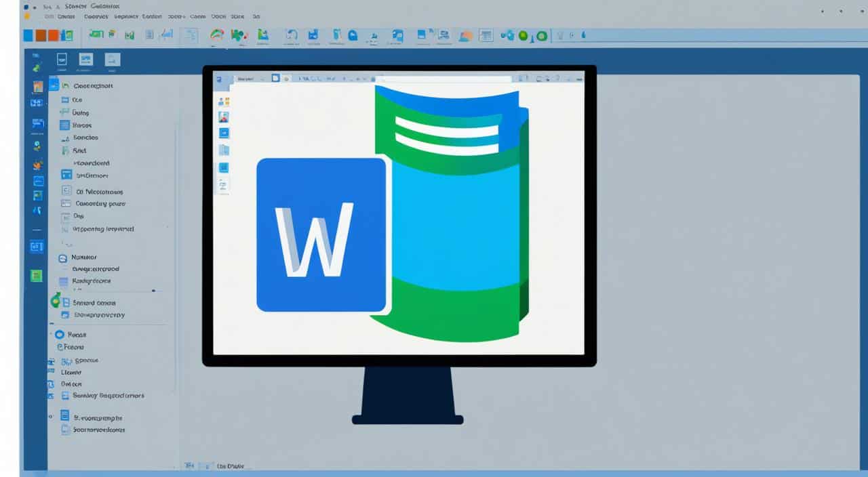
Task: Expand the ellipsis row in the side panel
Action: pyautogui.click(x=65, y=243)
